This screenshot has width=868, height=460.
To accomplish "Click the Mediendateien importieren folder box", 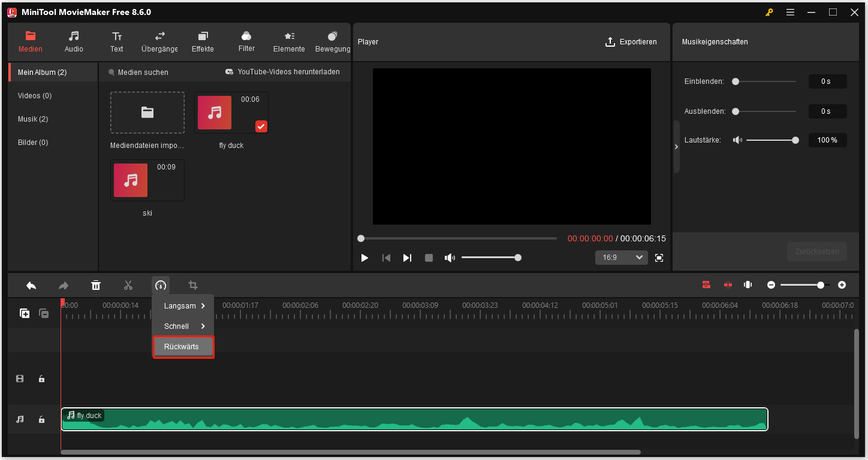I will (x=147, y=113).
